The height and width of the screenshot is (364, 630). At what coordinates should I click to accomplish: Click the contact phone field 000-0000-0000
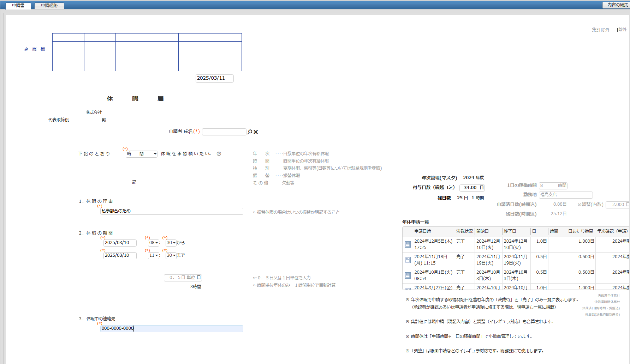172,329
